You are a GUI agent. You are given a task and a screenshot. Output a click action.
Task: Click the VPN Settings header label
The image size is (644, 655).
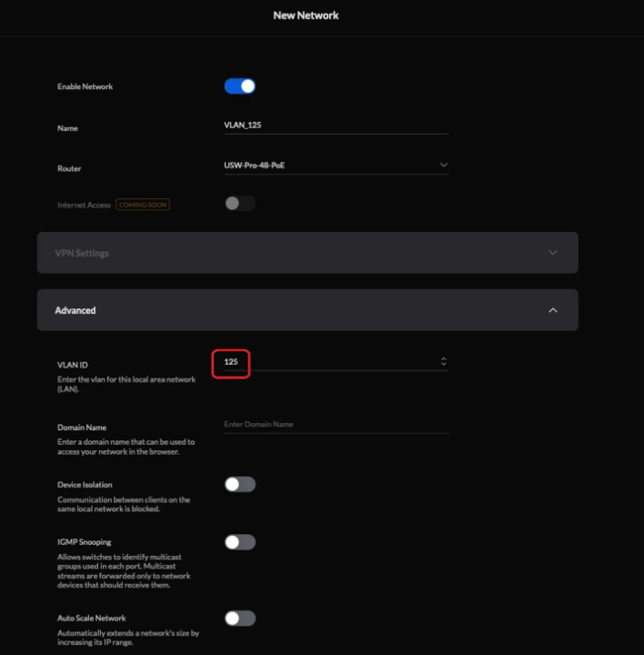tap(82, 253)
